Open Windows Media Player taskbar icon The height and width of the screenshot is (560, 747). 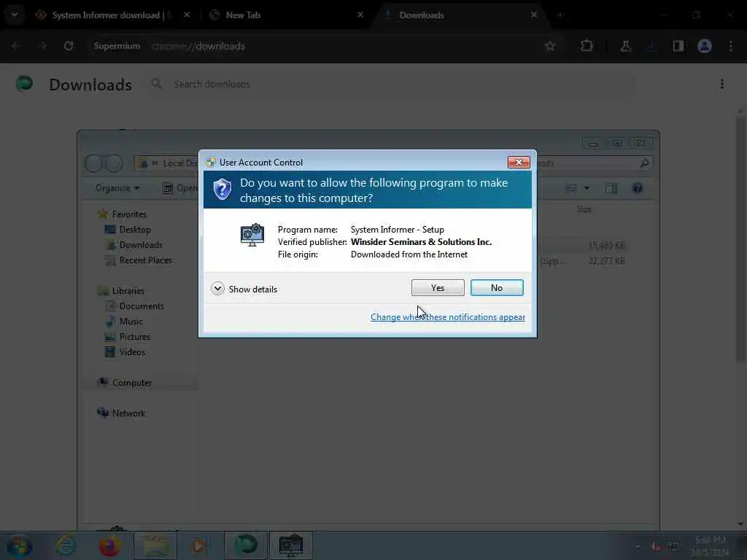click(199, 545)
